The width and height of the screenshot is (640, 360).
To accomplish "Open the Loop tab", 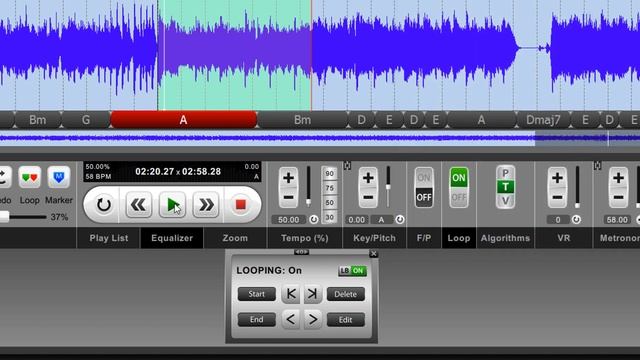I will [459, 238].
